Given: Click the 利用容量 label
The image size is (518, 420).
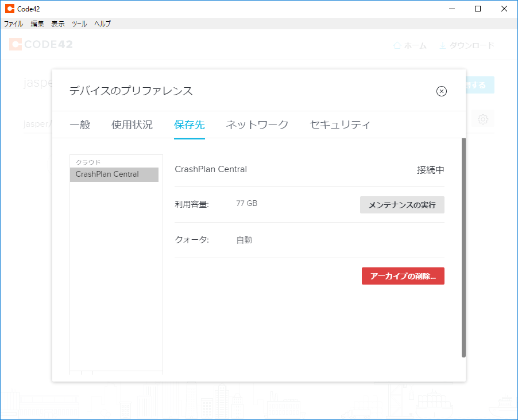Looking at the screenshot, I should pos(192,204).
